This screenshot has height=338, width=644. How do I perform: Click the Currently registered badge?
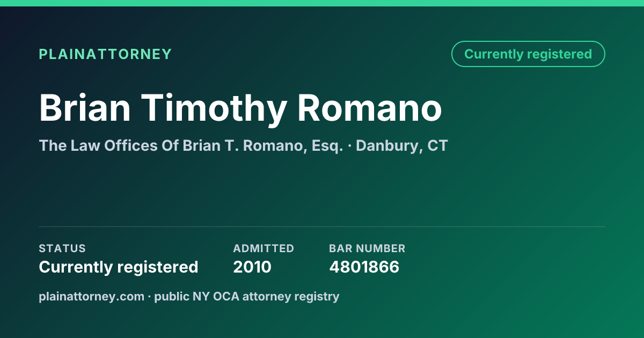click(x=528, y=54)
